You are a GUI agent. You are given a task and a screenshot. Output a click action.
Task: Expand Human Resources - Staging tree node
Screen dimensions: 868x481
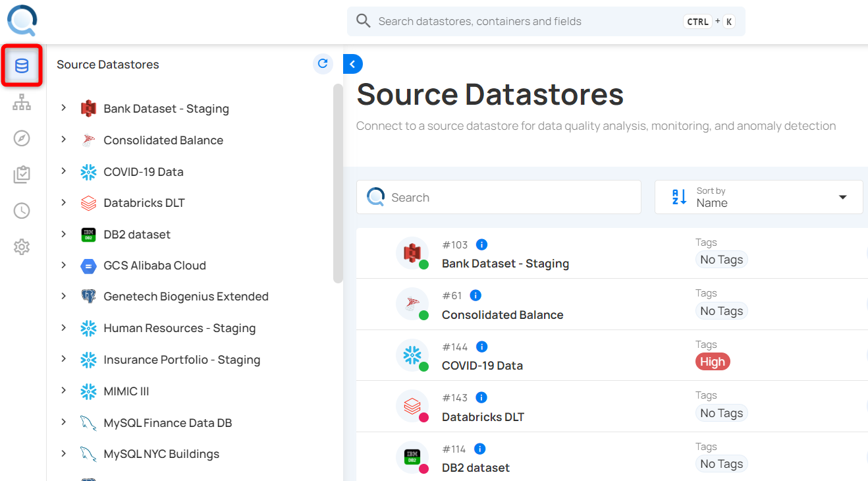pyautogui.click(x=64, y=327)
